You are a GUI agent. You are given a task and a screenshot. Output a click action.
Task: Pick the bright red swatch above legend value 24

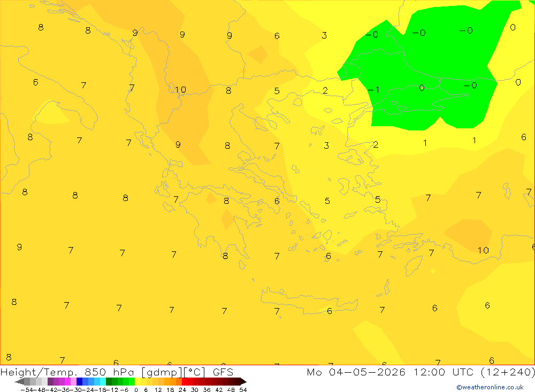185,381
